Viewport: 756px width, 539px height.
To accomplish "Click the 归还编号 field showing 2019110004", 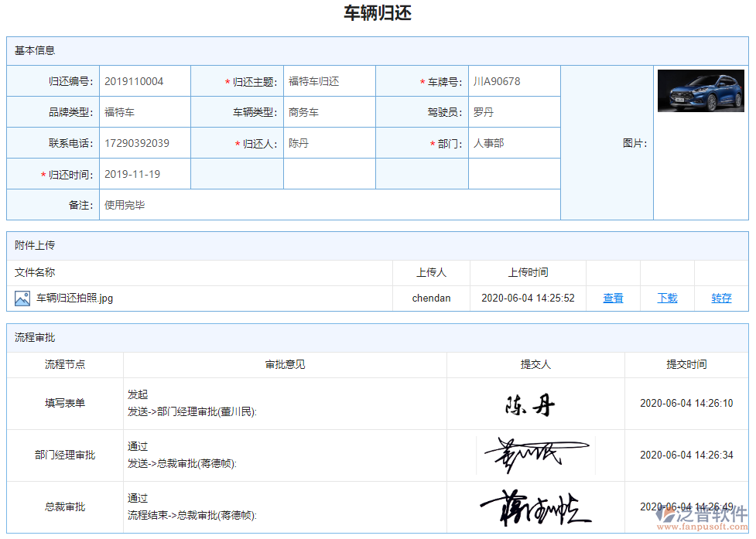I will pyautogui.click(x=144, y=81).
